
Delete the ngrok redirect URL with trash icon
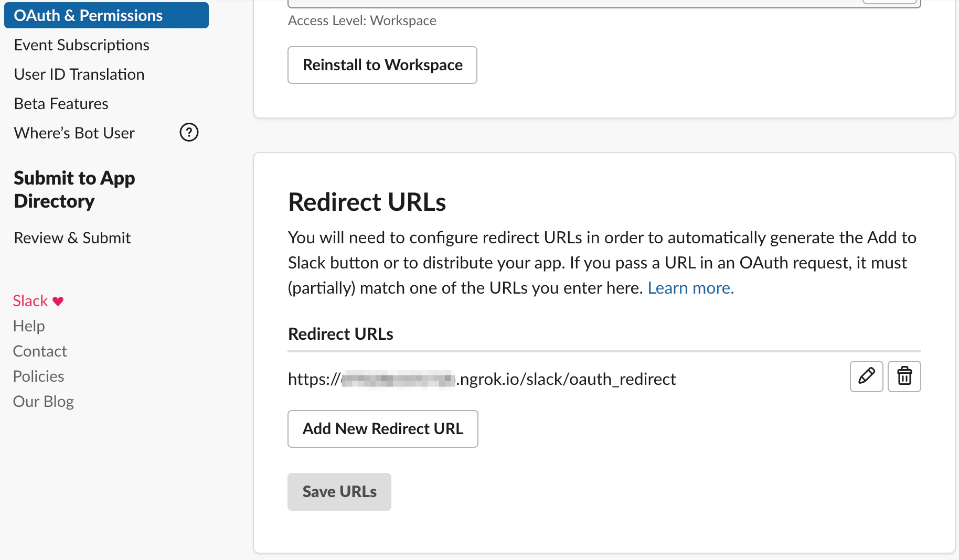904,376
